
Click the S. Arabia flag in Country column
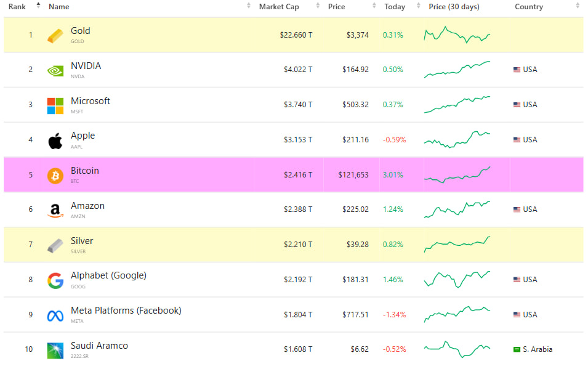pyautogui.click(x=517, y=349)
